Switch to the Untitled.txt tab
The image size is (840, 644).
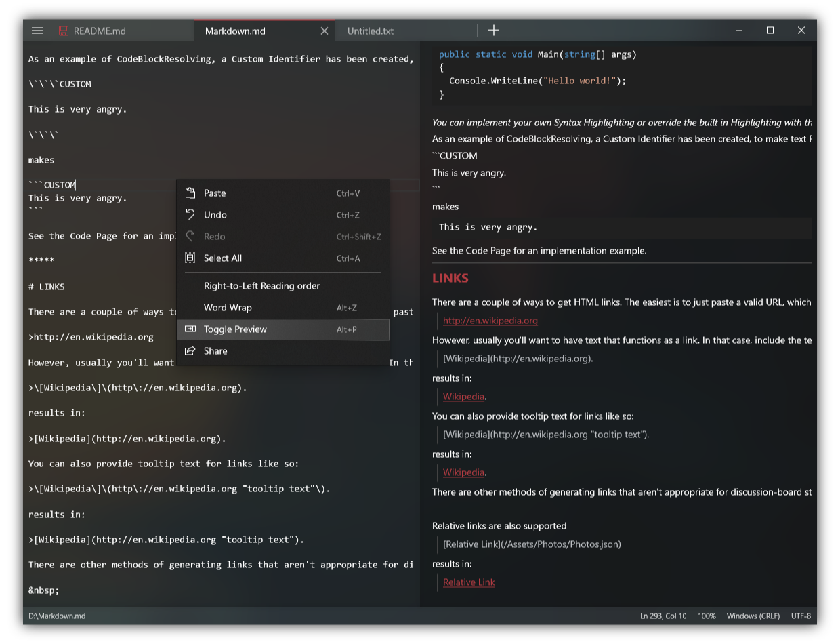pyautogui.click(x=370, y=31)
